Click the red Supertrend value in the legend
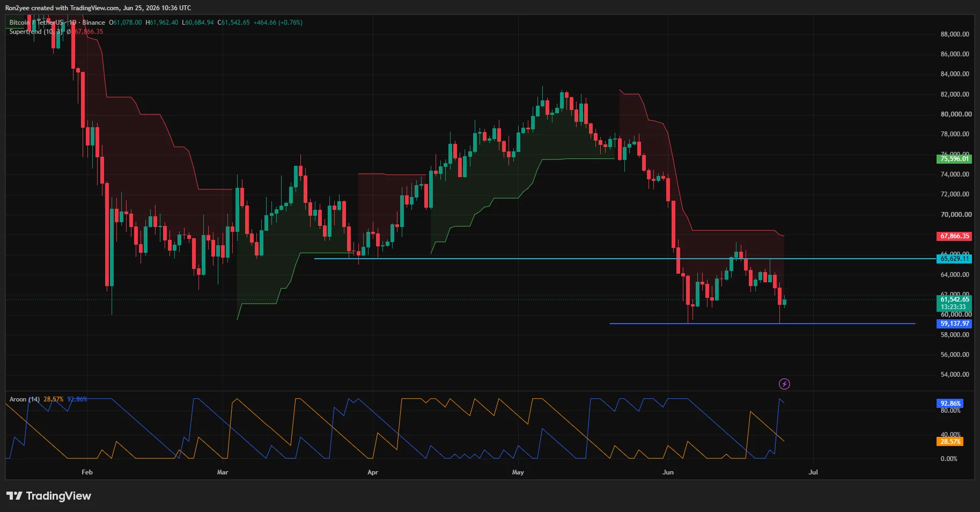 click(89, 32)
